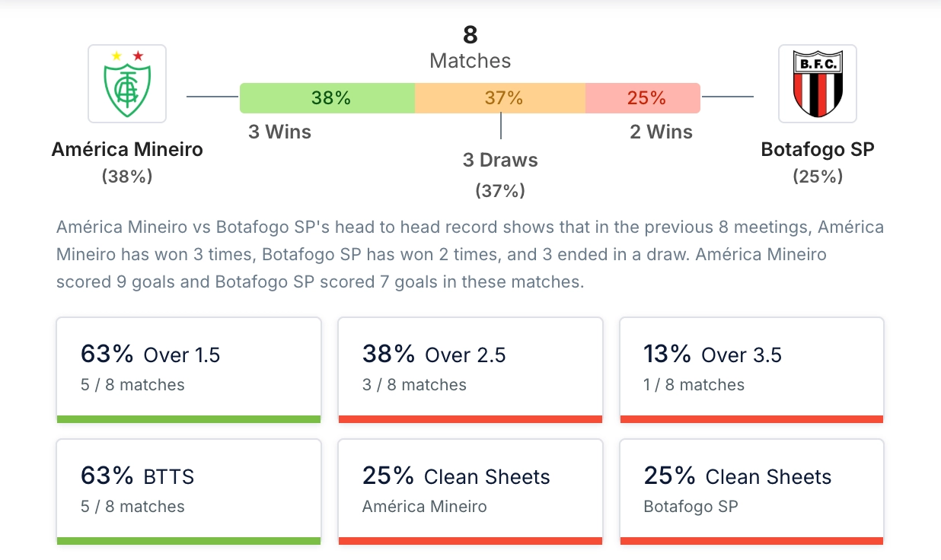The image size is (941, 560).
Task: Select the 13% Over 3.5 stat card
Action: tap(751, 367)
